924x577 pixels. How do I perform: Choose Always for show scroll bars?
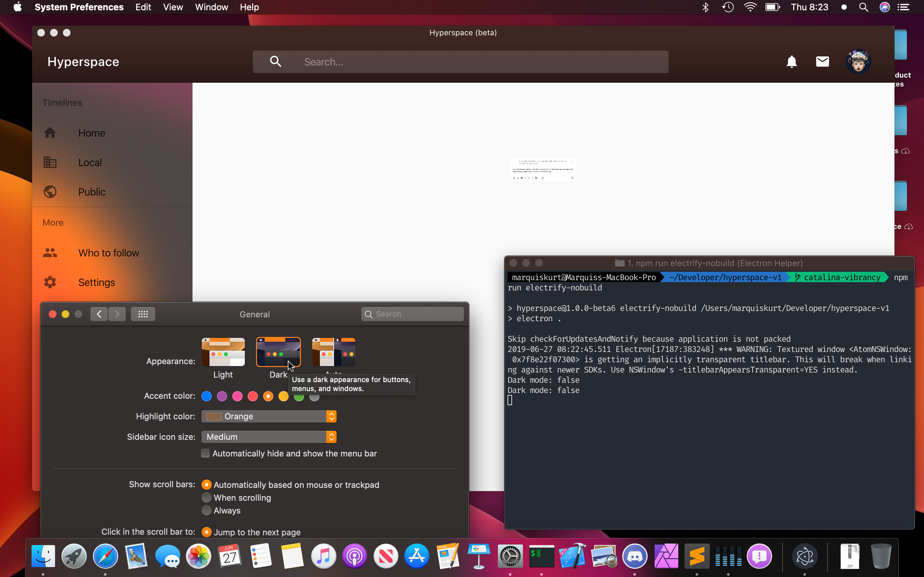pos(207,510)
